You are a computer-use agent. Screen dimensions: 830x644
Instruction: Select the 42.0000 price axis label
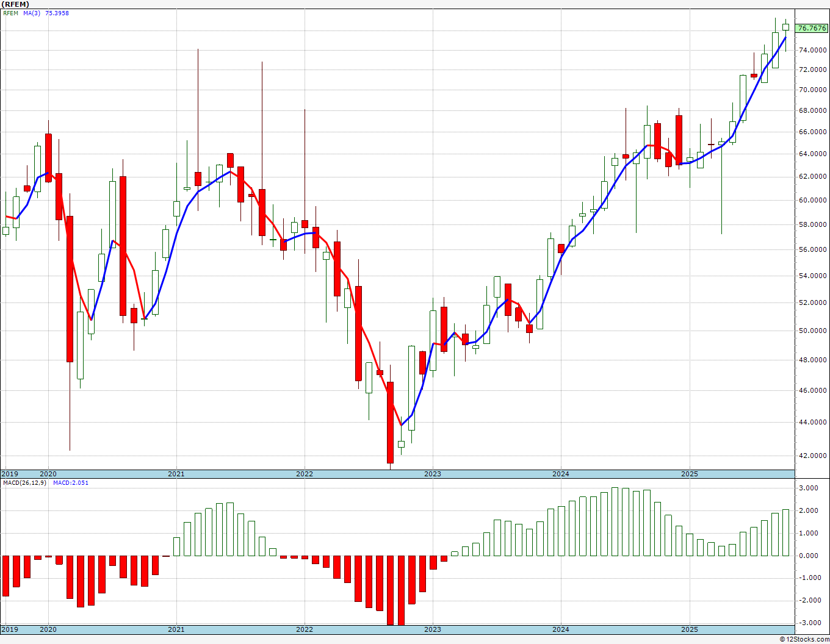pos(813,456)
